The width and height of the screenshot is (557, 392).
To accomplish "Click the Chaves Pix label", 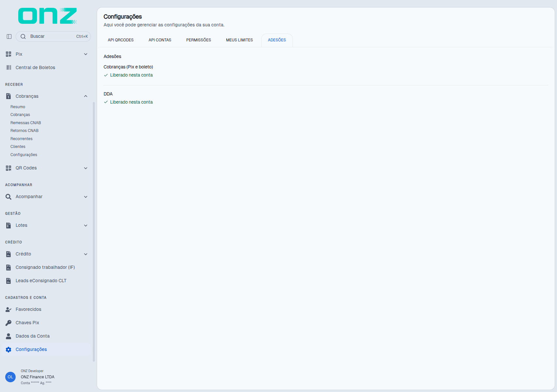I will pyautogui.click(x=27, y=323).
